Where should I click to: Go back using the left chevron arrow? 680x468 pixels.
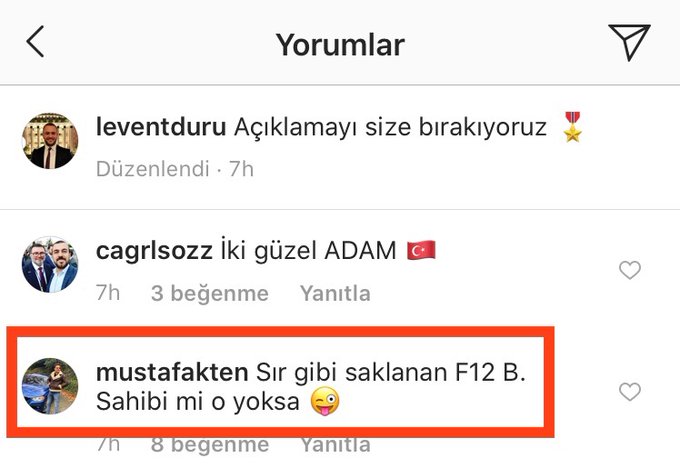(x=35, y=42)
